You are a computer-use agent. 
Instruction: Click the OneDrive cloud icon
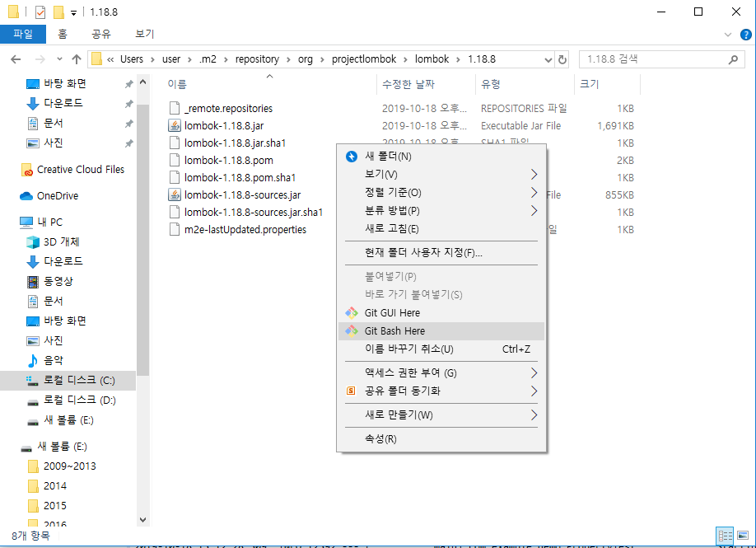tap(26, 196)
